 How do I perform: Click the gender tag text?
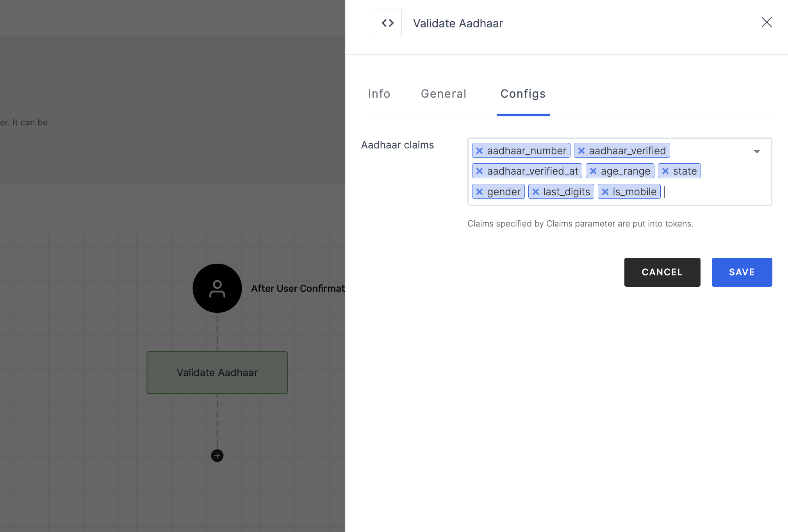[x=504, y=192]
